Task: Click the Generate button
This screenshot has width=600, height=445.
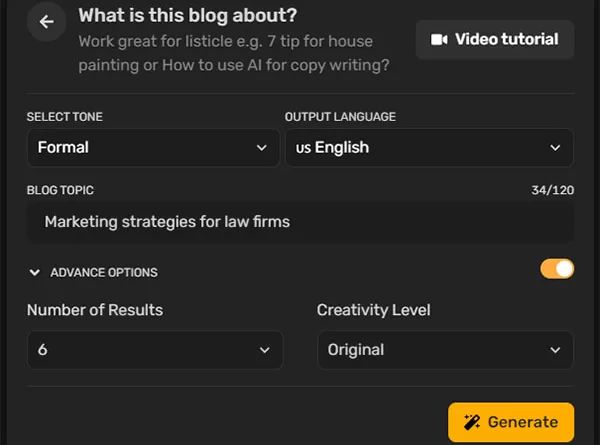Action: click(x=511, y=422)
